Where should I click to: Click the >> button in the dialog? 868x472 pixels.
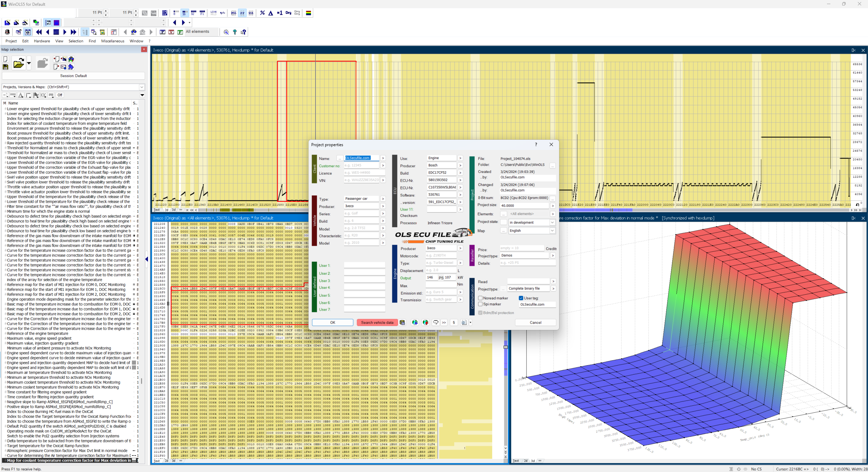pyautogui.click(x=444, y=322)
